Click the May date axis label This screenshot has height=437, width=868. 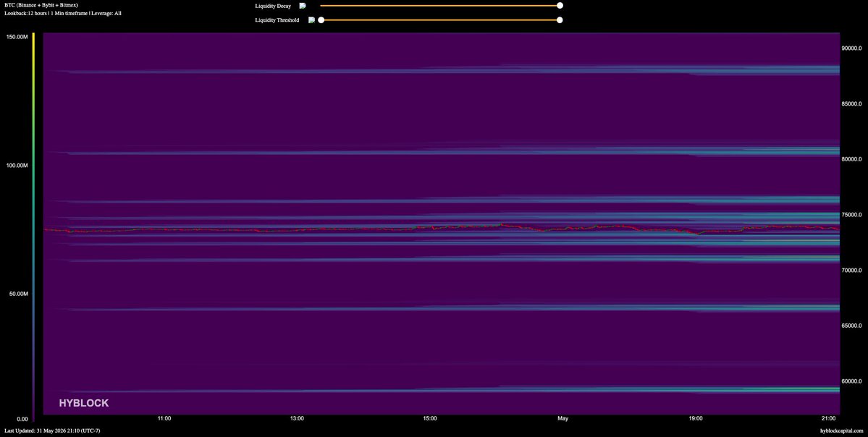click(x=563, y=419)
